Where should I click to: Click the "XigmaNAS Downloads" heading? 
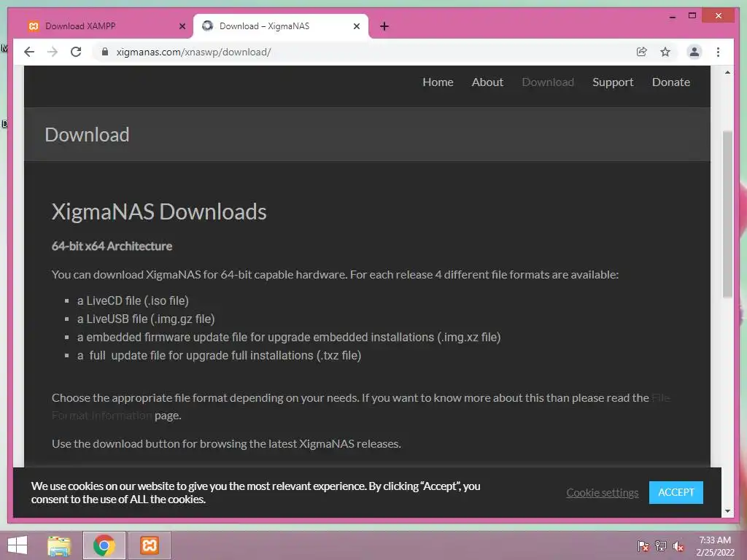pos(158,211)
